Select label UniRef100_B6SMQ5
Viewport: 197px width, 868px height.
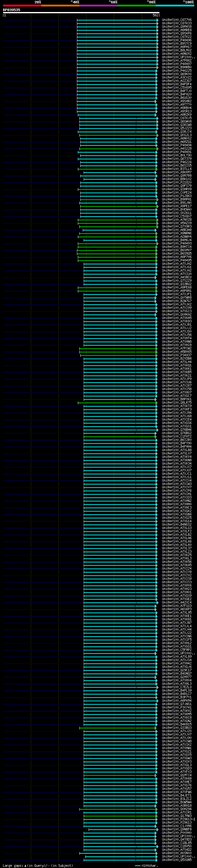coord(177,254)
